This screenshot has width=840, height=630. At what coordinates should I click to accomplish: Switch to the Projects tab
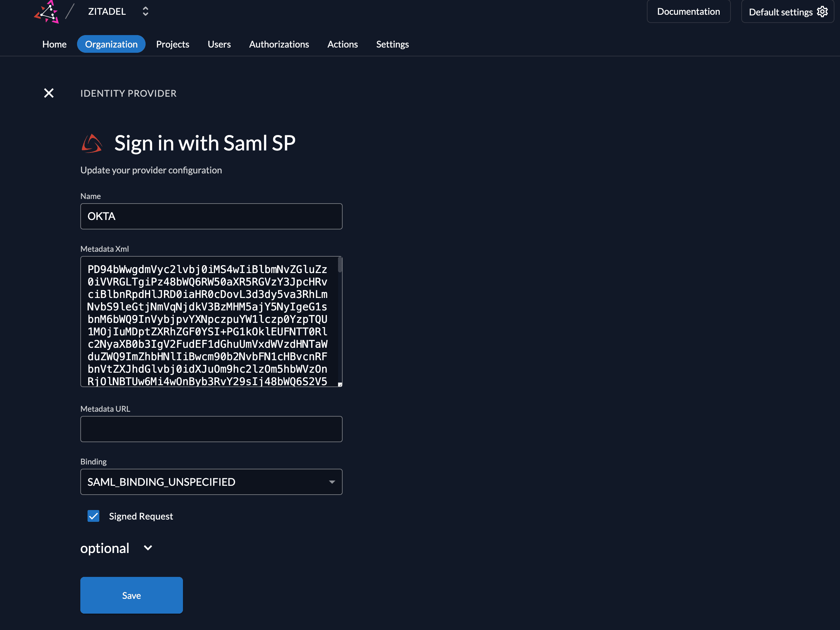coord(172,44)
